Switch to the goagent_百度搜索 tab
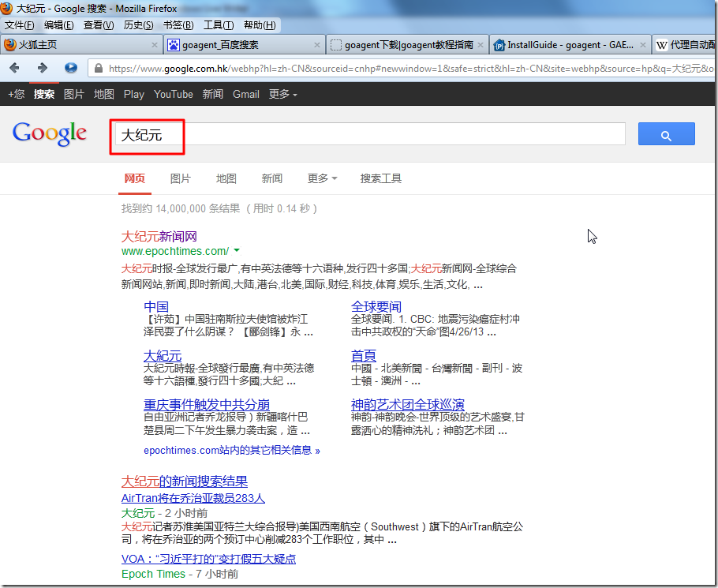Image resolution: width=718 pixels, height=588 pixels. (245, 45)
